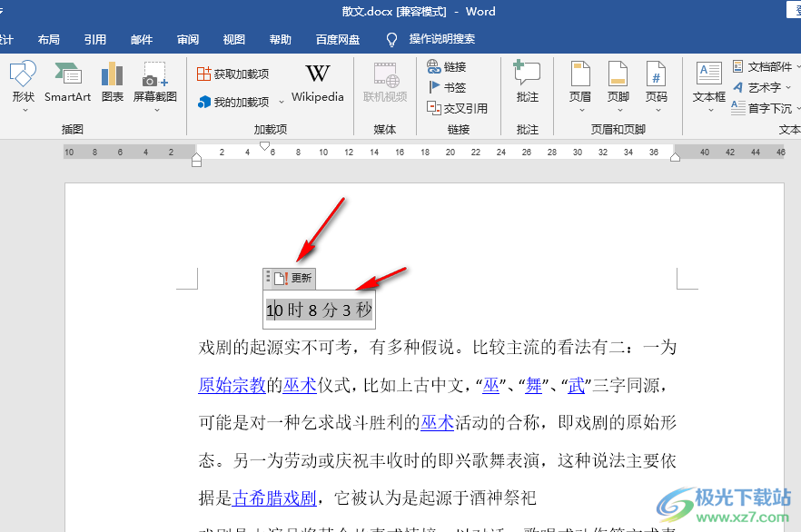Switch to the Layout (布局) tab
801x532 pixels.
[x=48, y=39]
